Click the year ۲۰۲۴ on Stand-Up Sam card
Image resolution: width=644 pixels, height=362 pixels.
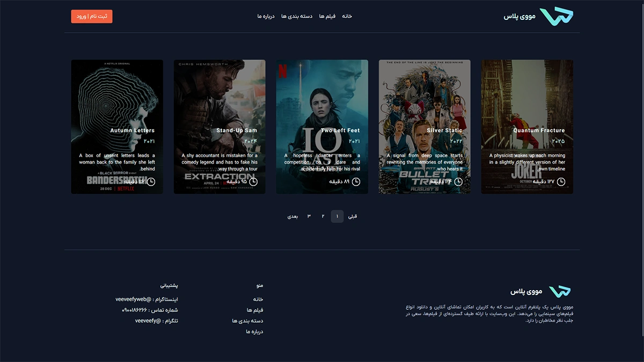point(251,141)
